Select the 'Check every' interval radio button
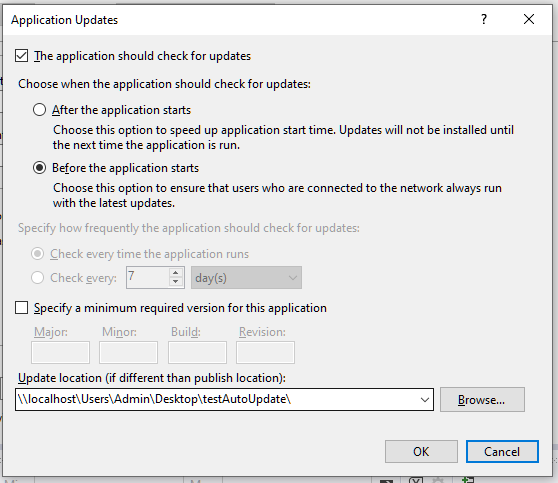 (37, 278)
